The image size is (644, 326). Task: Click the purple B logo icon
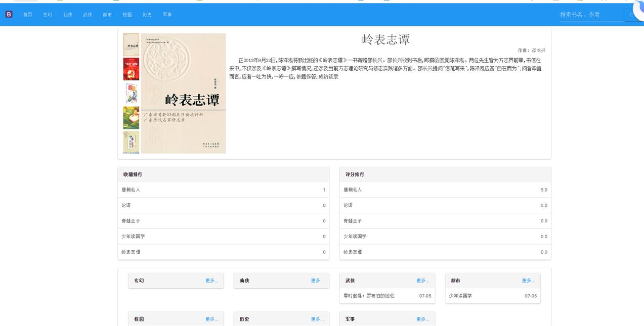tap(9, 15)
